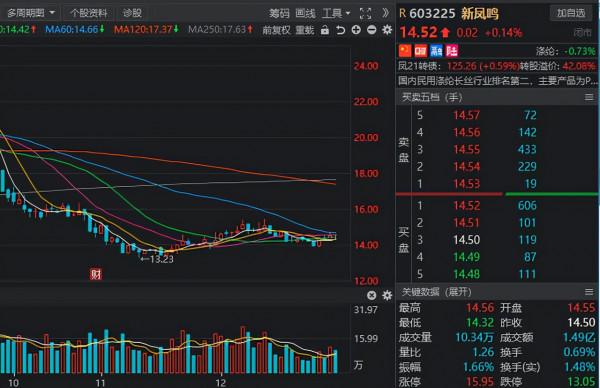Expand the 关键数据（展开）section
Image resolution: width=600 pixels, height=388 pixels.
(x=436, y=292)
